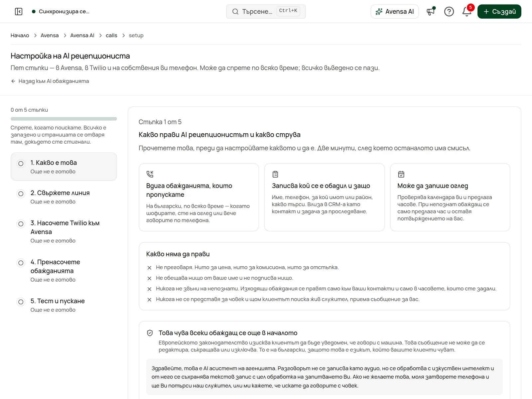Click the 'Синхронизира се...' status text
This screenshot has height=399, width=532.
point(64,12)
